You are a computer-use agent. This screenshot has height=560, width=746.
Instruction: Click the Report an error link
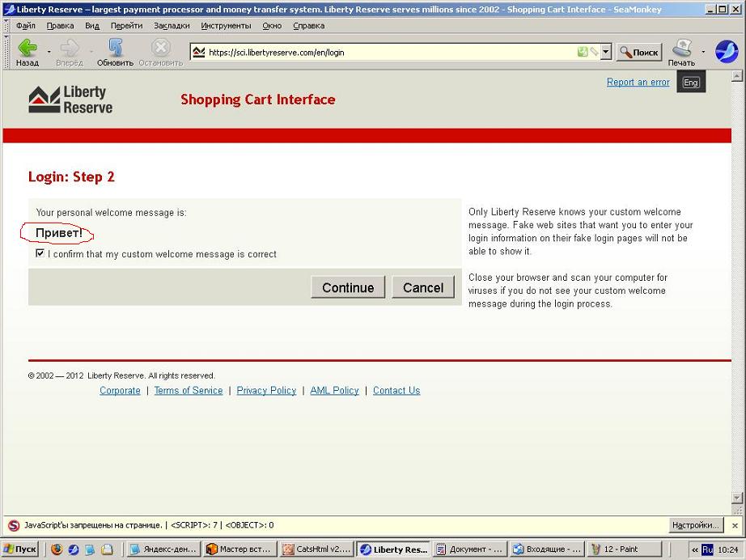[x=638, y=82]
